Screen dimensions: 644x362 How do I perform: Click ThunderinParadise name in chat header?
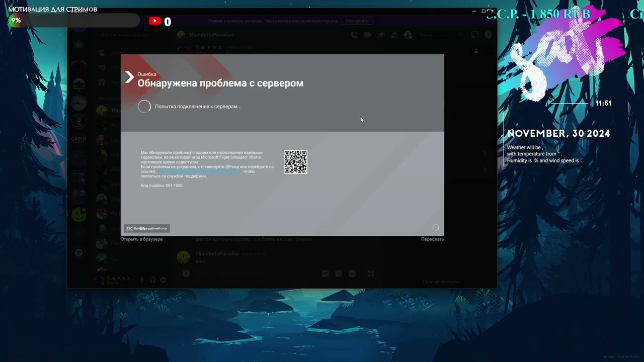coord(211,35)
